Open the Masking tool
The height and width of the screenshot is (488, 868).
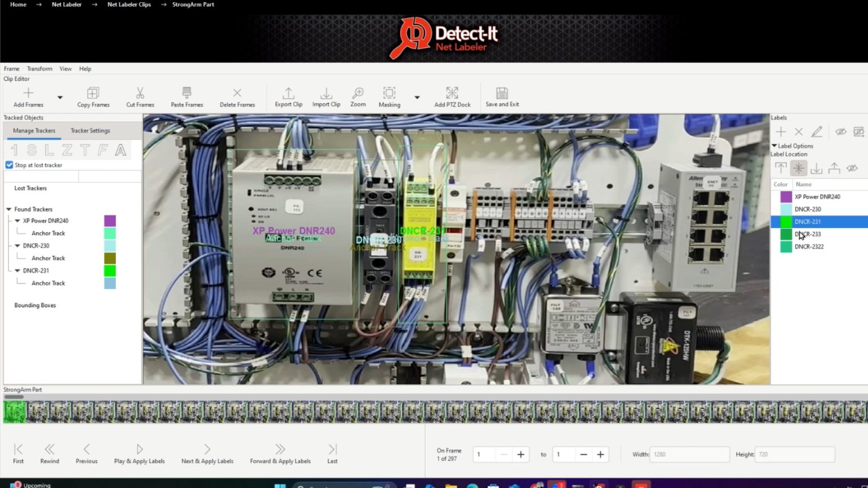389,97
